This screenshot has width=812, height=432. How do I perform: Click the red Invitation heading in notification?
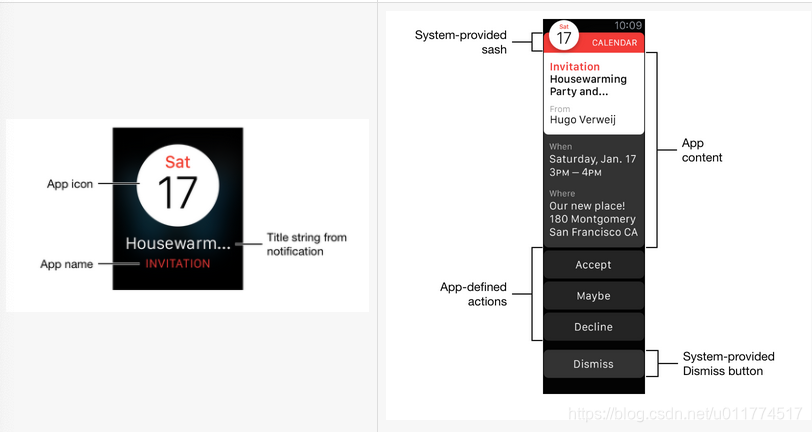coord(574,67)
